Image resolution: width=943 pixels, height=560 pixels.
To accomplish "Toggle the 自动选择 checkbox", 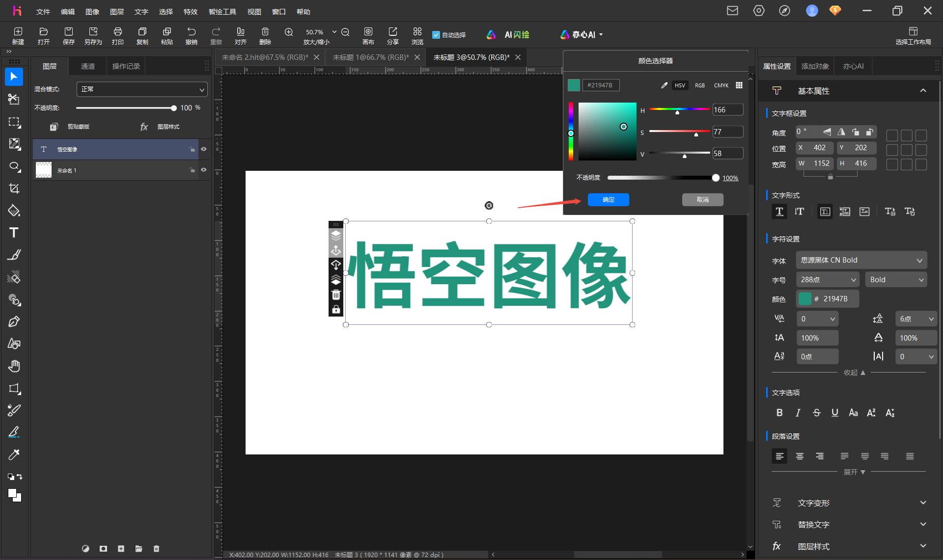I will [x=436, y=35].
